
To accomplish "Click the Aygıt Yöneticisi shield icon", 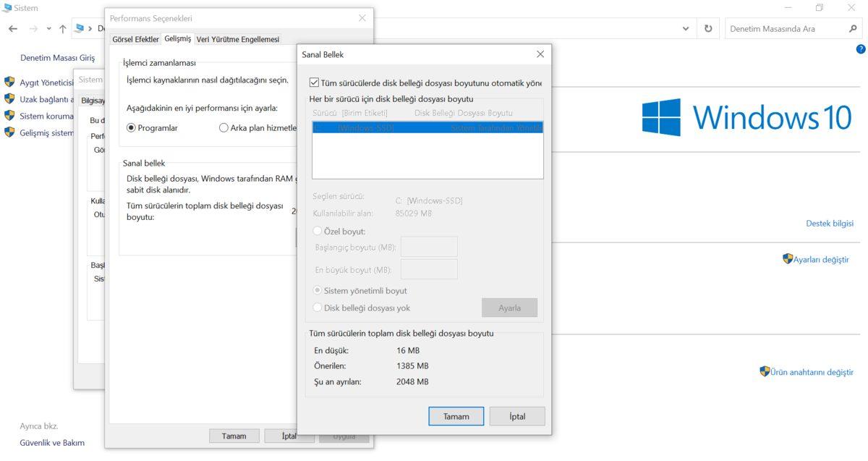I will (9, 81).
